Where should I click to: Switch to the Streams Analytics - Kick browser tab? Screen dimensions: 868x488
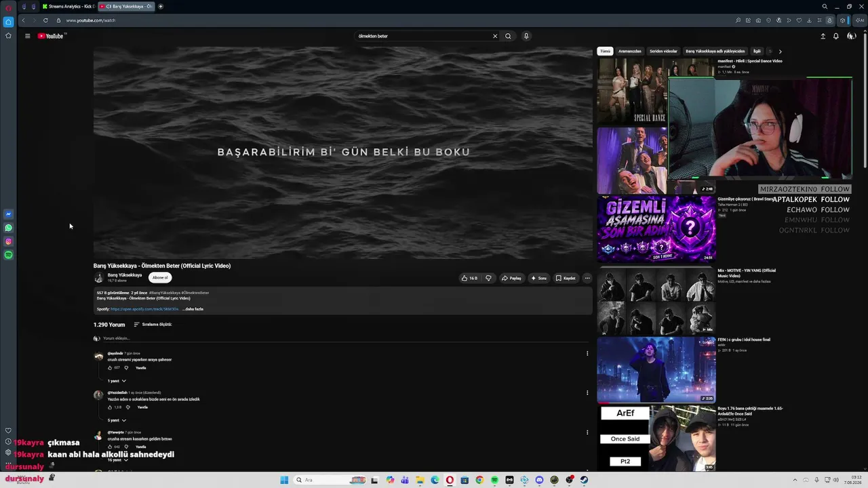(68, 7)
